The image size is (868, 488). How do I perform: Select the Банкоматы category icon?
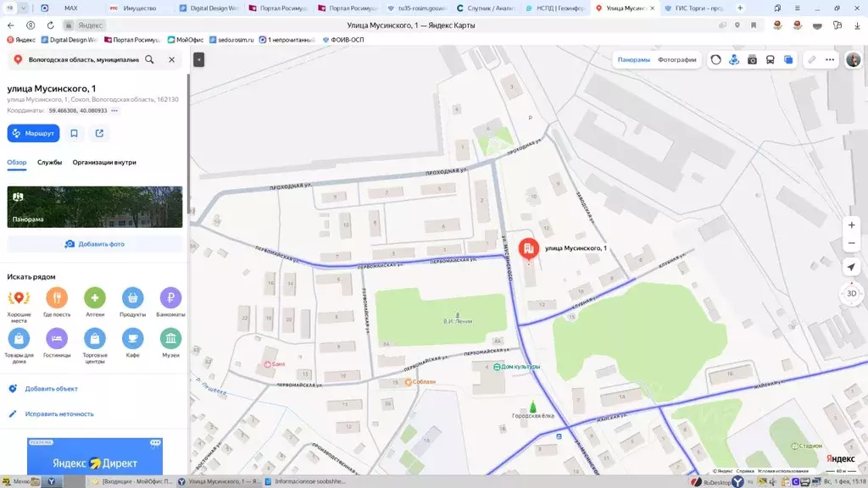click(x=170, y=298)
